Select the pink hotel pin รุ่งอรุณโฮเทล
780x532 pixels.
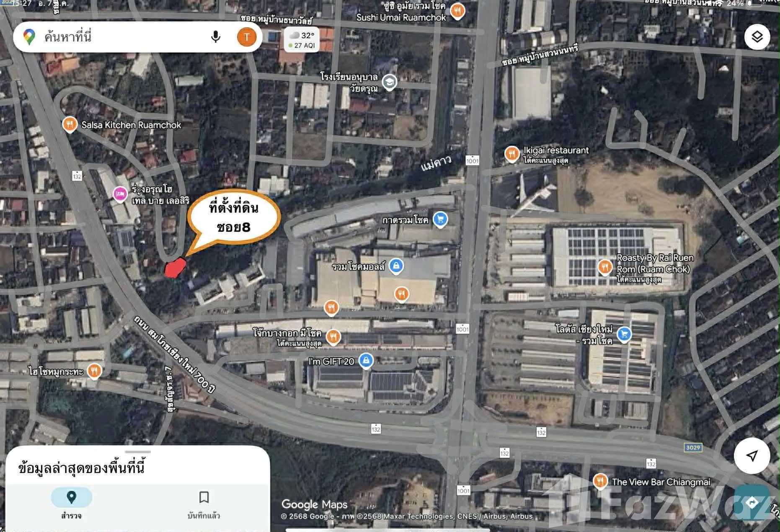[x=120, y=194]
